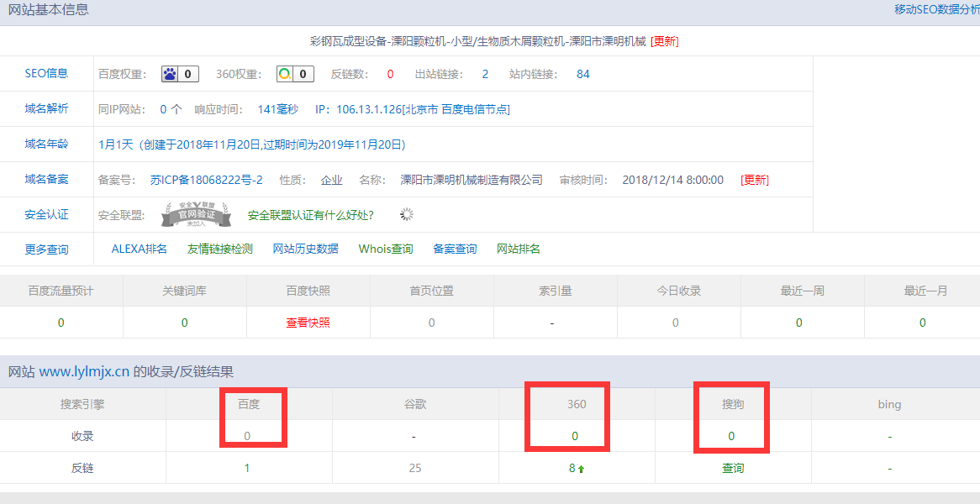Open 网站排名 link
Viewport: 980px width, 504px height.
519,249
